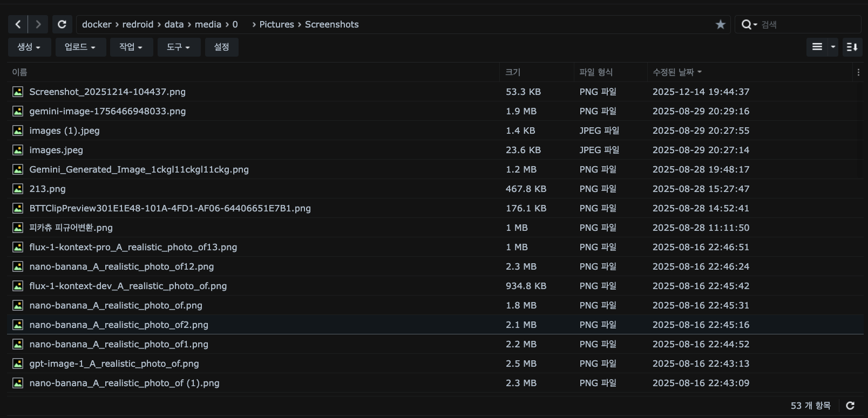Expand the 업로드 dropdown

click(x=80, y=47)
